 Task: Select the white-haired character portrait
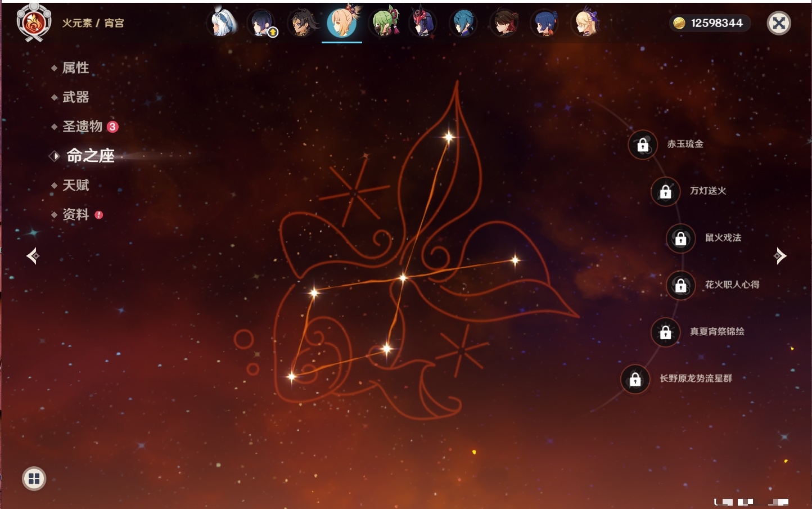pyautogui.click(x=222, y=23)
